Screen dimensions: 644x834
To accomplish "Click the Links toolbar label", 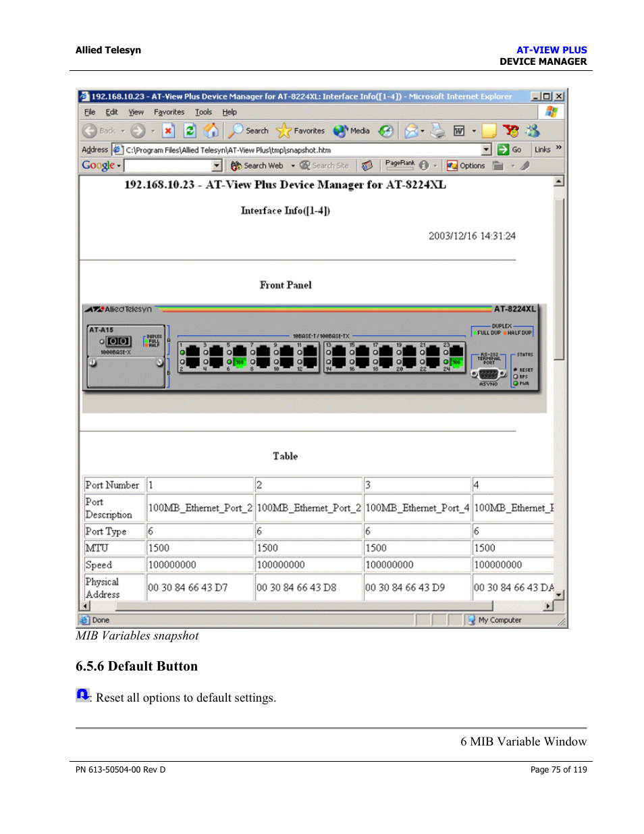I will pos(543,150).
